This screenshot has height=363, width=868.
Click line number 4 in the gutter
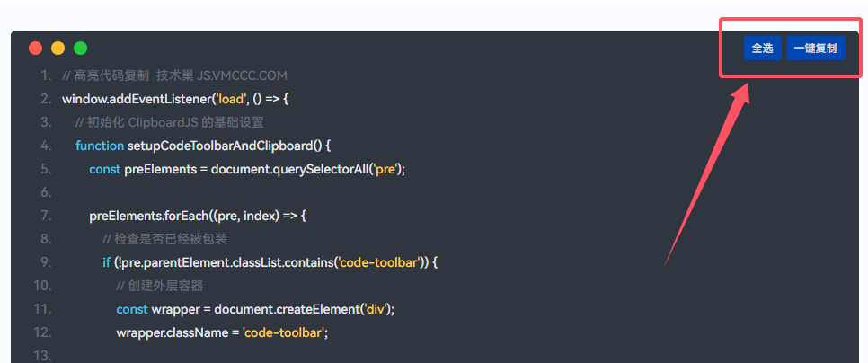[45, 145]
